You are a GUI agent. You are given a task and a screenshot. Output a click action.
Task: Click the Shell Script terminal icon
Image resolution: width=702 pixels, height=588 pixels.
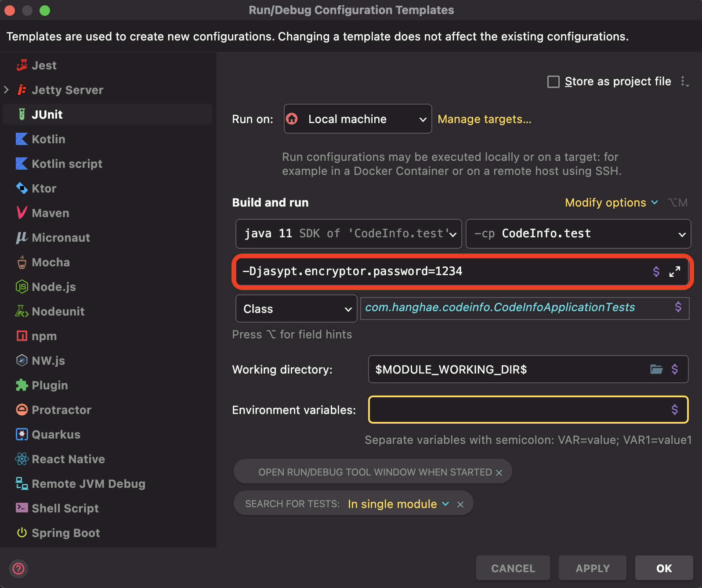click(22, 508)
